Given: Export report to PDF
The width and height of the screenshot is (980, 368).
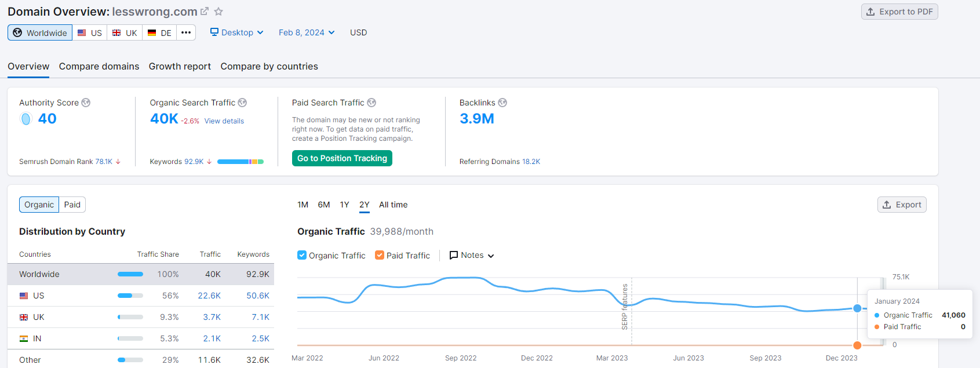Looking at the screenshot, I should [899, 12].
